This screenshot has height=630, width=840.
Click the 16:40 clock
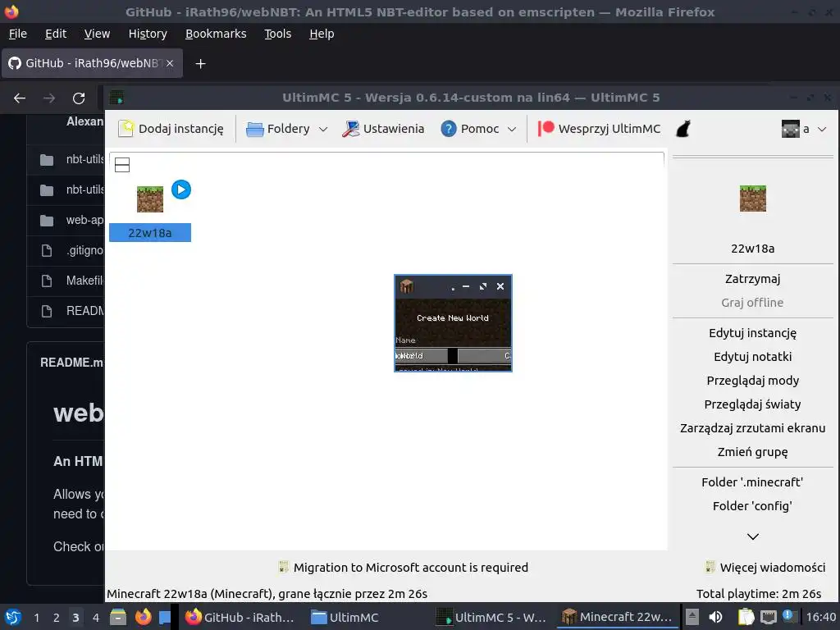point(821,617)
